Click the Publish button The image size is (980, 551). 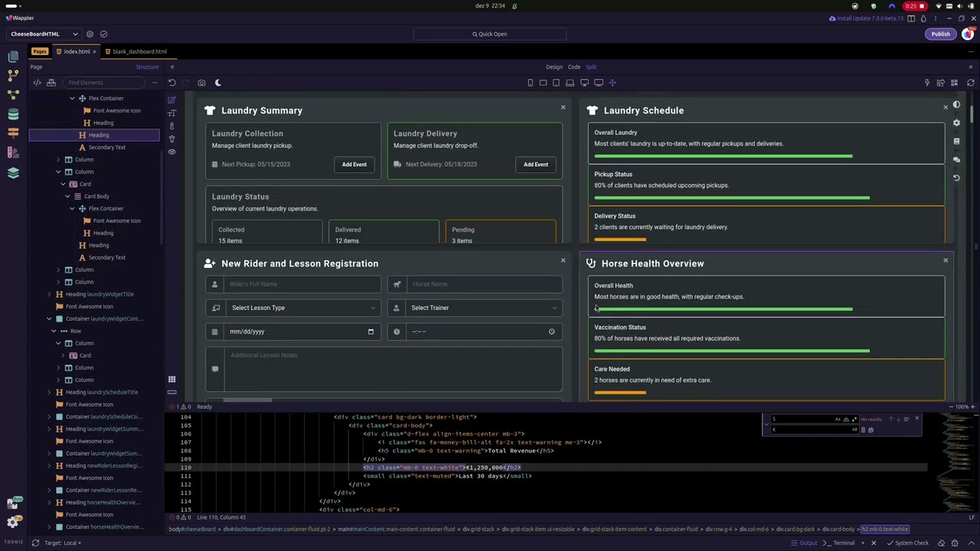[940, 34]
